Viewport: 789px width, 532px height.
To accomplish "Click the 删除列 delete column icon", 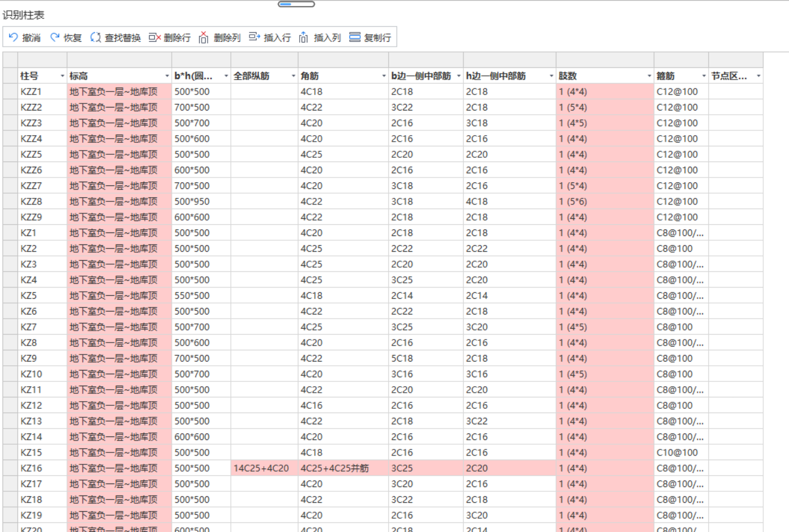I will [x=204, y=38].
